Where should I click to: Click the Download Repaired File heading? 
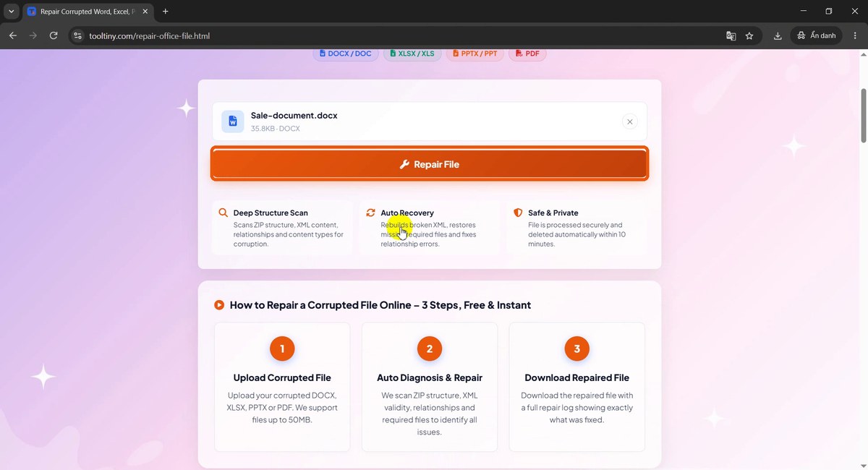pyautogui.click(x=577, y=377)
